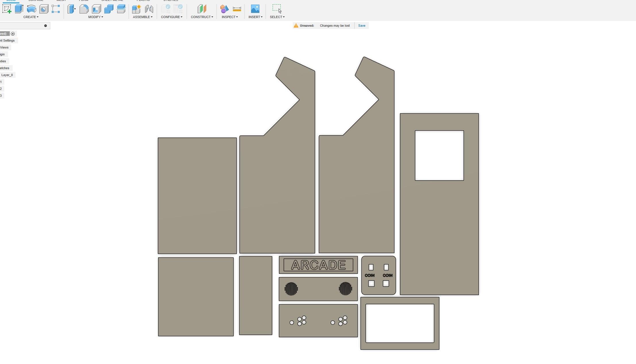Image resolution: width=636 pixels, height=364 pixels.
Task: Select the Sketches browser item
Action: 5,68
